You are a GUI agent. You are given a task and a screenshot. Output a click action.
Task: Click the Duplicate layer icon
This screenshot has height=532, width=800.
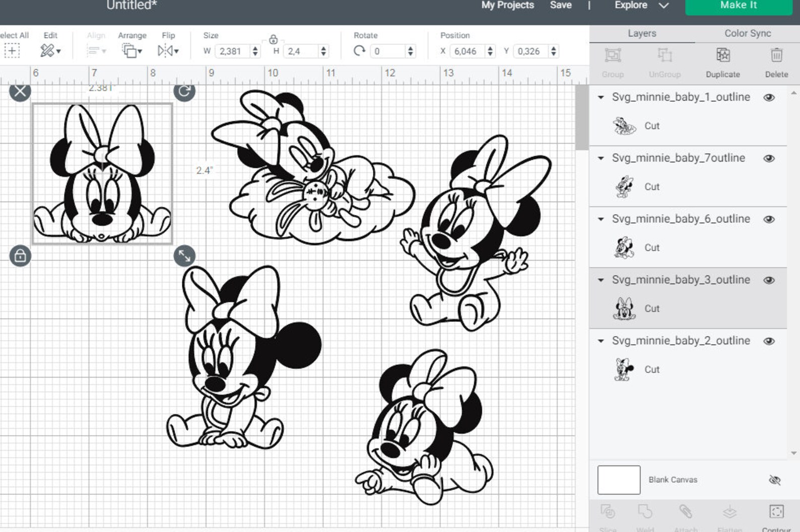point(723,55)
